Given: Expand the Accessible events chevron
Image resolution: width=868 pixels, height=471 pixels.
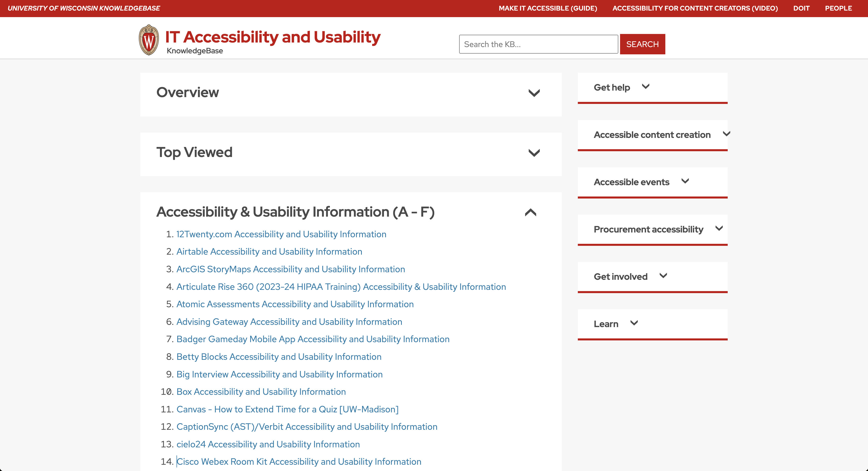Looking at the screenshot, I should coord(685,181).
